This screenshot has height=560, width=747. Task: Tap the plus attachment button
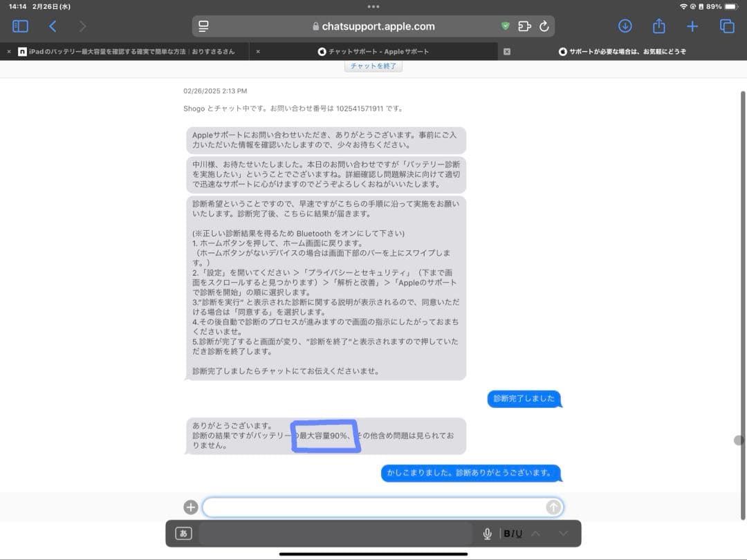191,507
